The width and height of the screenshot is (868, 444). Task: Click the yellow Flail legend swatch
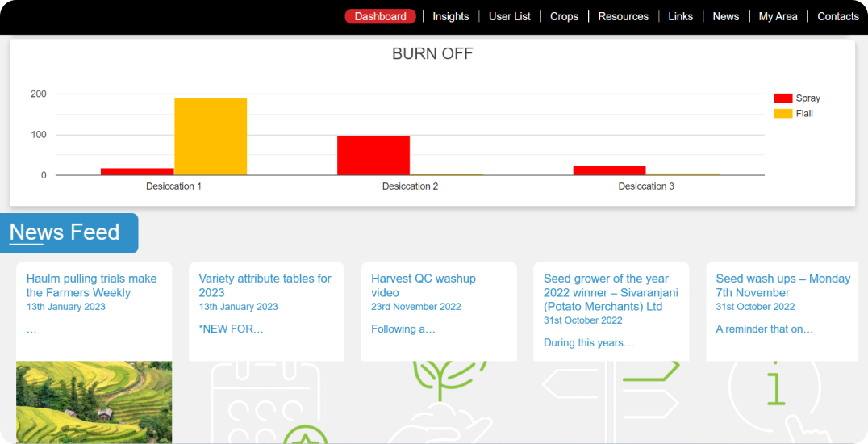[x=782, y=114]
